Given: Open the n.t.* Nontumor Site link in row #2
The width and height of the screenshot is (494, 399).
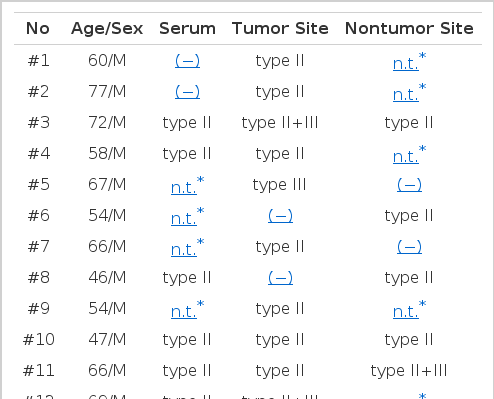Looking at the screenshot, I should [409, 92].
